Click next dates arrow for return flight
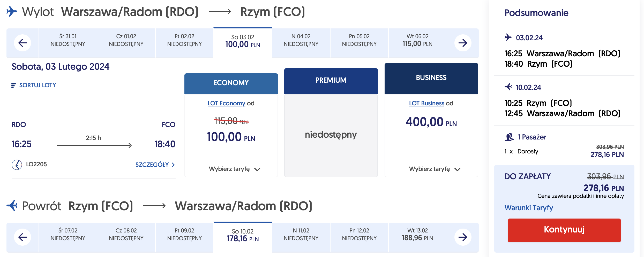Viewport: 644px width, 257px height. pyautogui.click(x=463, y=237)
